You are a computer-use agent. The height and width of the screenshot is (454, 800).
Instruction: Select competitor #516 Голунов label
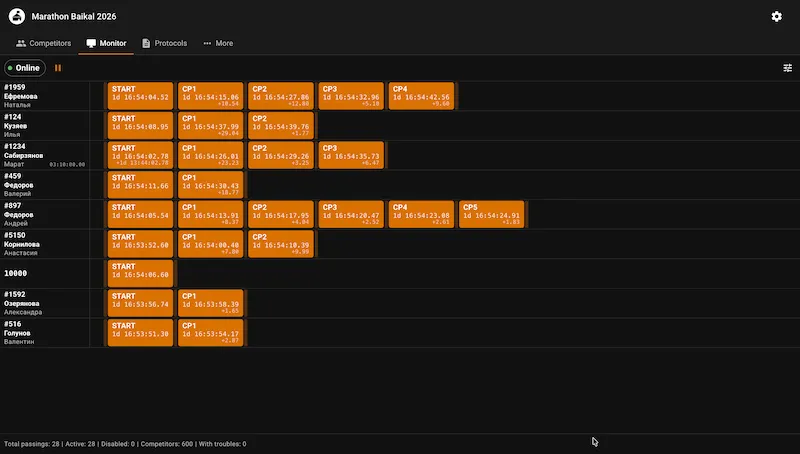[x=45, y=333]
